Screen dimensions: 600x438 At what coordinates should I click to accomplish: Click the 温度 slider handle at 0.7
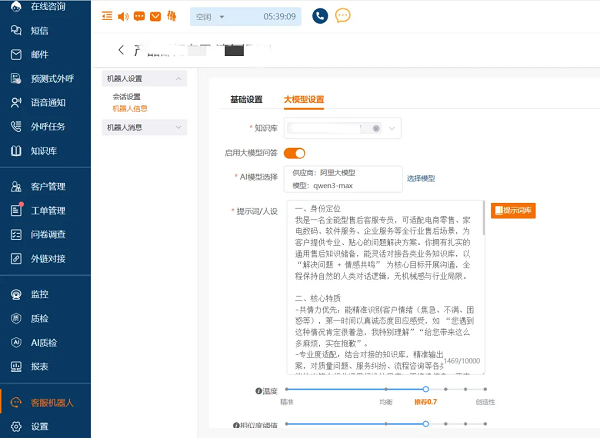[x=426, y=389]
